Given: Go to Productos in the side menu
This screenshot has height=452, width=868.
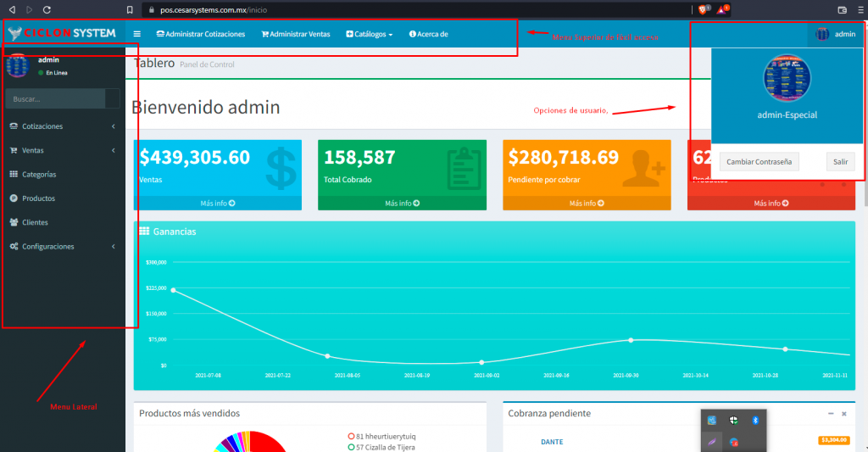Looking at the screenshot, I should (38, 198).
